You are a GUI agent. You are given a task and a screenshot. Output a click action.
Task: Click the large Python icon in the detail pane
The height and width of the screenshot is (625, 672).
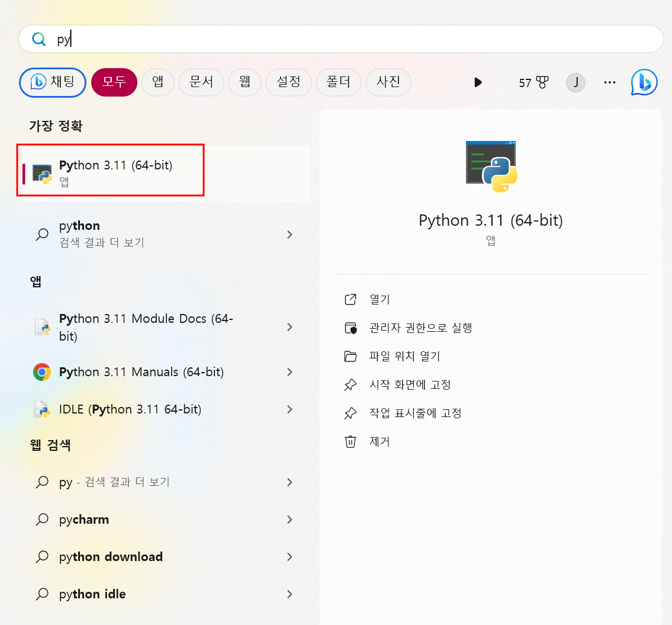click(491, 166)
